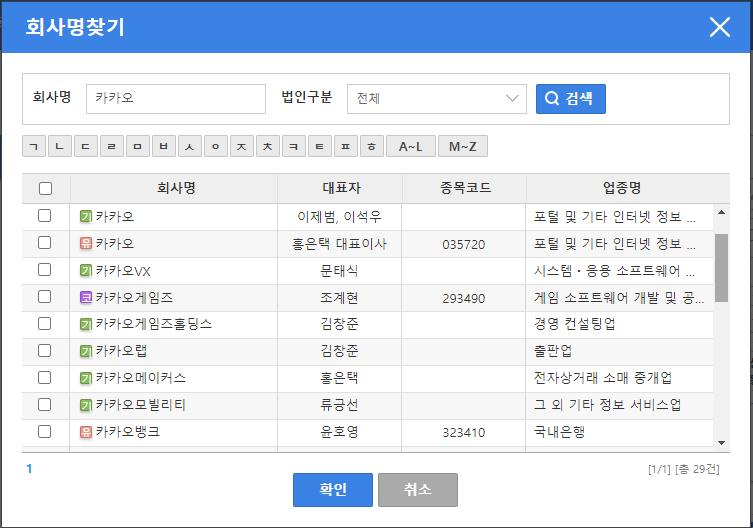The image size is (753, 528).
Task: Check the 카카오뱅크 row checkbox
Action: tap(44, 431)
